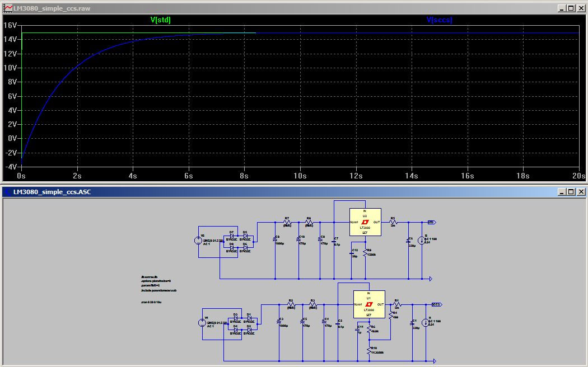
Task: Minimize the LM3080_simple_ccs.ASC schematic window
Action: click(562, 192)
